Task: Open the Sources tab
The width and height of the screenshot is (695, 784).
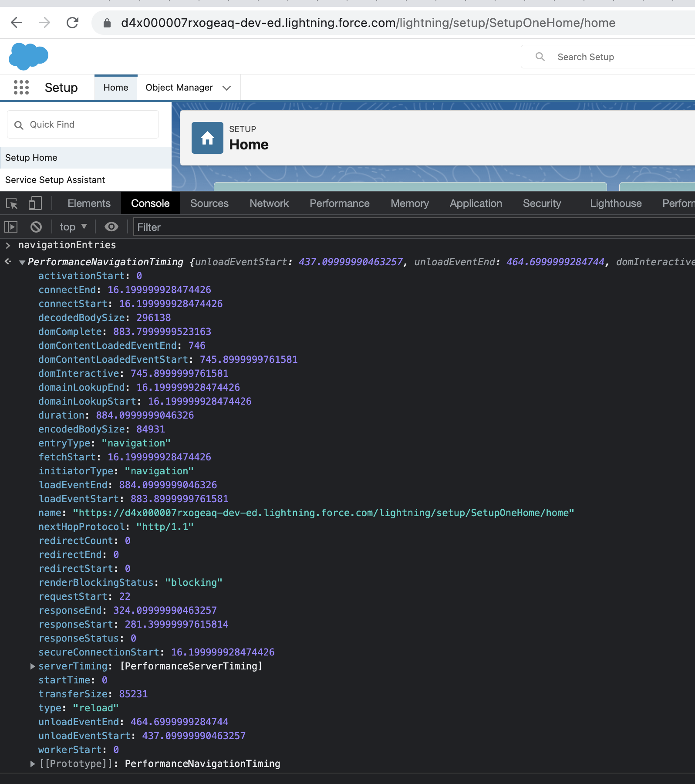Action: (x=209, y=203)
